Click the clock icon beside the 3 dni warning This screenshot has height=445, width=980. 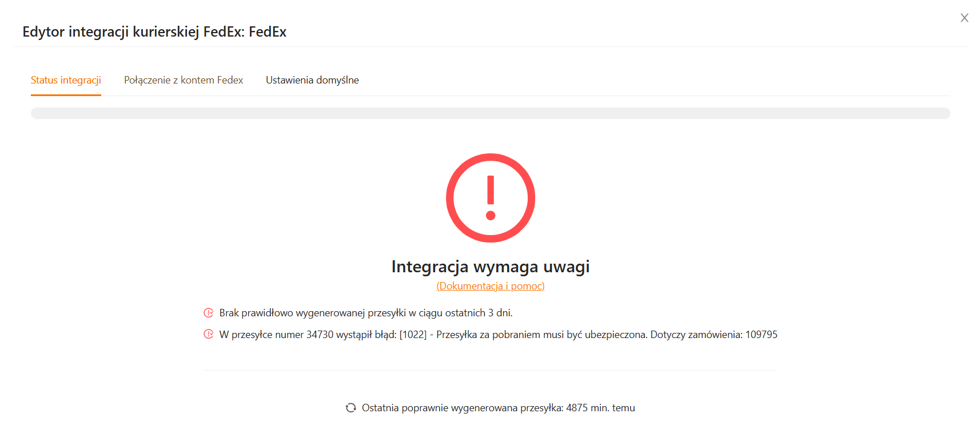(x=209, y=313)
